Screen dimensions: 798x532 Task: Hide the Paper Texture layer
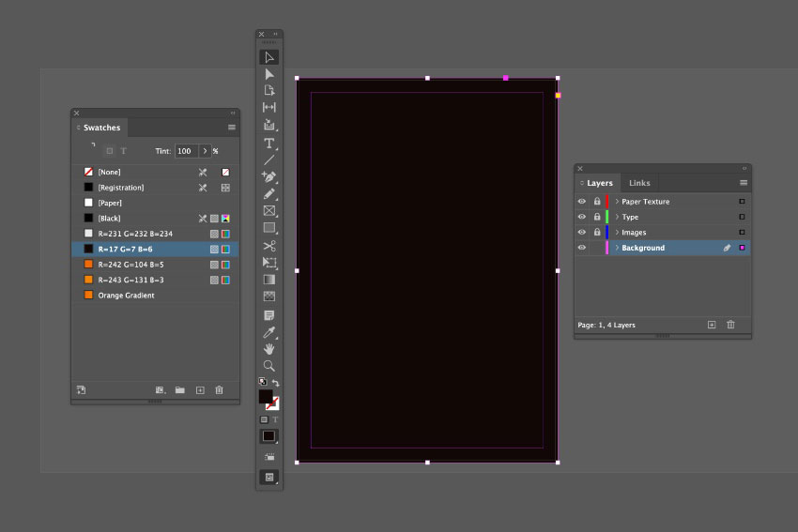[582, 202]
